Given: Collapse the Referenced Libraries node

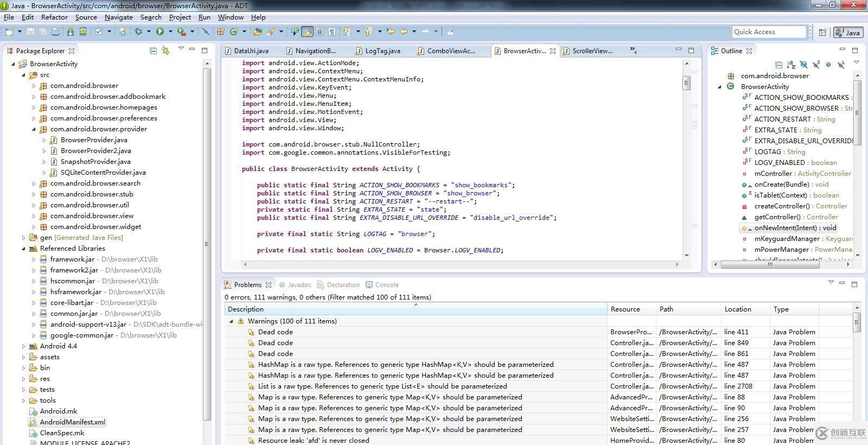Looking at the screenshot, I should pyautogui.click(x=23, y=249).
